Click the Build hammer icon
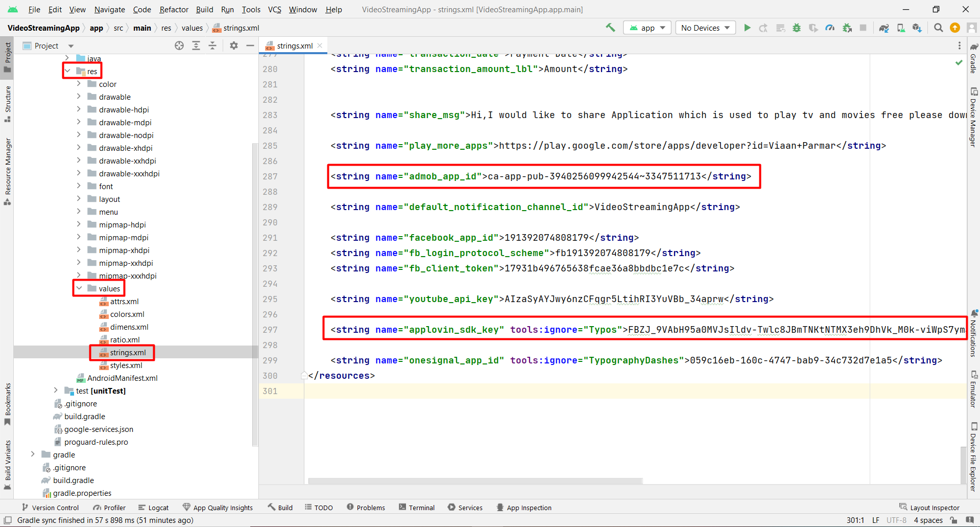Screen dimensions: 980x527 pos(610,28)
